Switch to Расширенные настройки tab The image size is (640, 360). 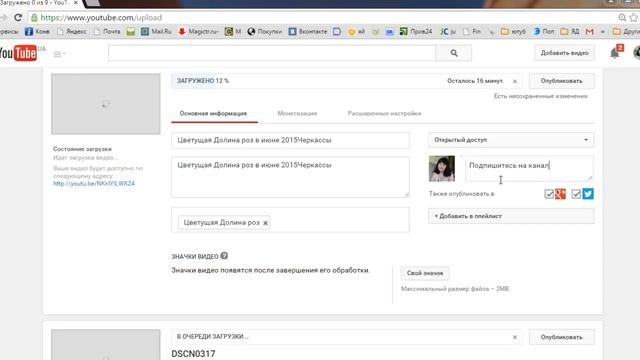click(x=384, y=113)
